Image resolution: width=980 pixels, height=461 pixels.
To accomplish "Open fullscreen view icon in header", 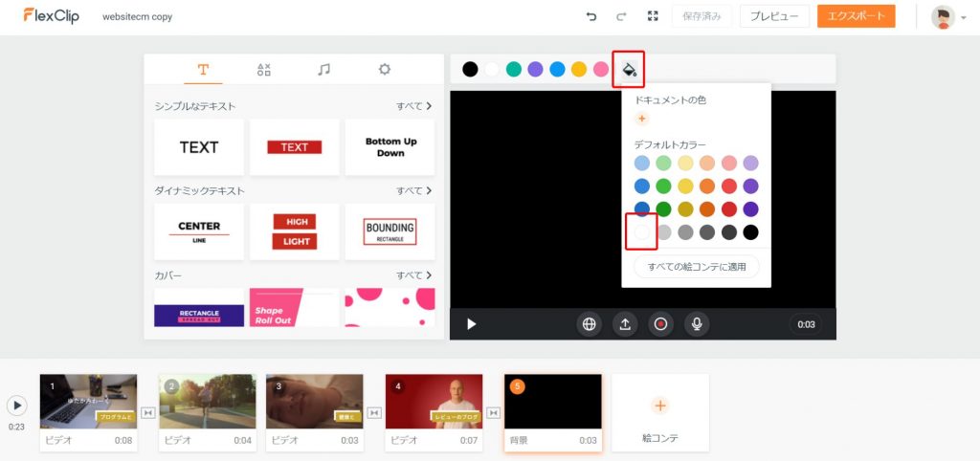I will coord(653,16).
